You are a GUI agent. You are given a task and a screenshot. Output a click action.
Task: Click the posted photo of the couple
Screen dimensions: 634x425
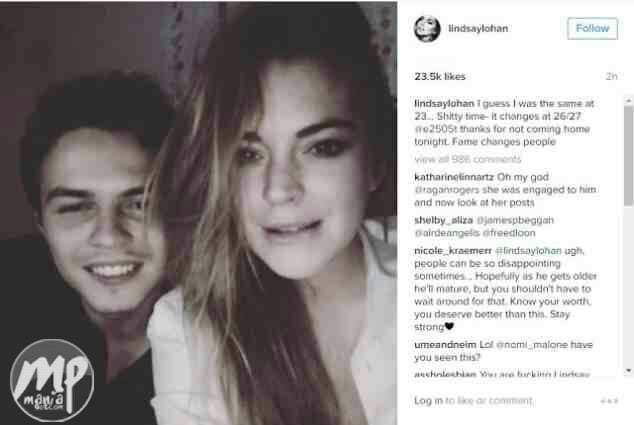[x=198, y=213]
